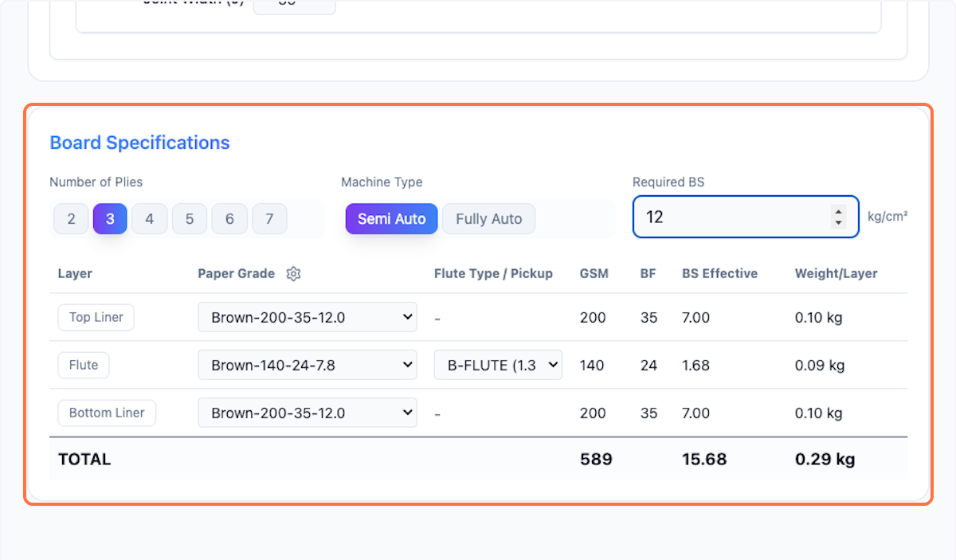956x560 pixels.
Task: Select 4 plies option
Action: pyautogui.click(x=149, y=218)
